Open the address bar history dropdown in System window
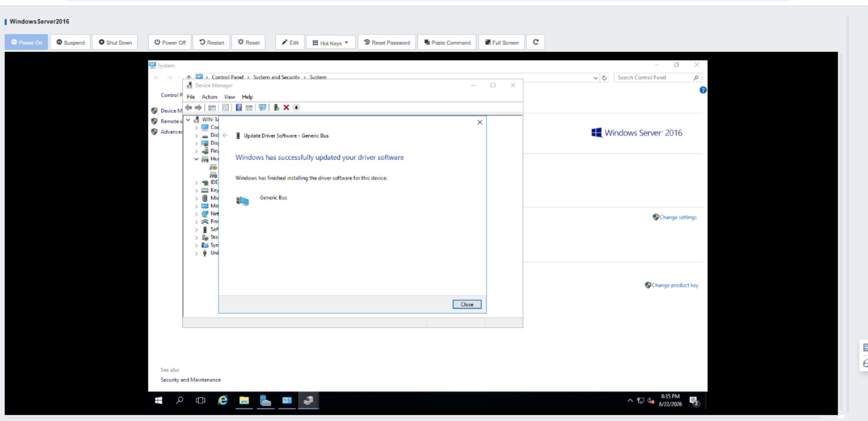Viewport: 868px width, 421px height. tap(595, 78)
